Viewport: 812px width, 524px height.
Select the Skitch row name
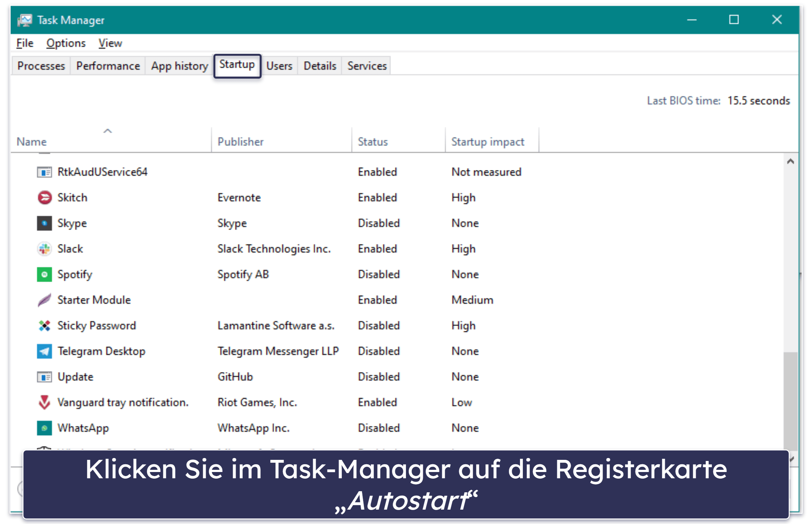72,198
